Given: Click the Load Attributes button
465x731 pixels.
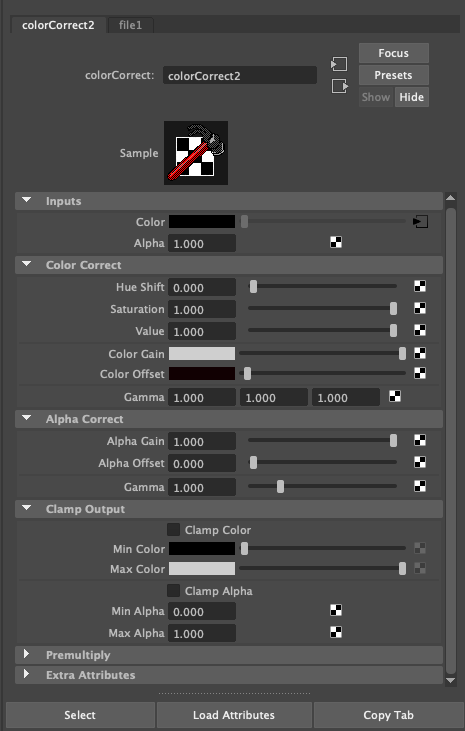Looking at the screenshot, I should 234,715.
